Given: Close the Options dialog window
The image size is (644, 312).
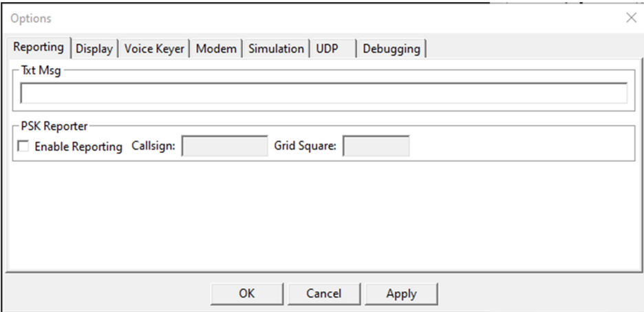Looking at the screenshot, I should point(631,18).
